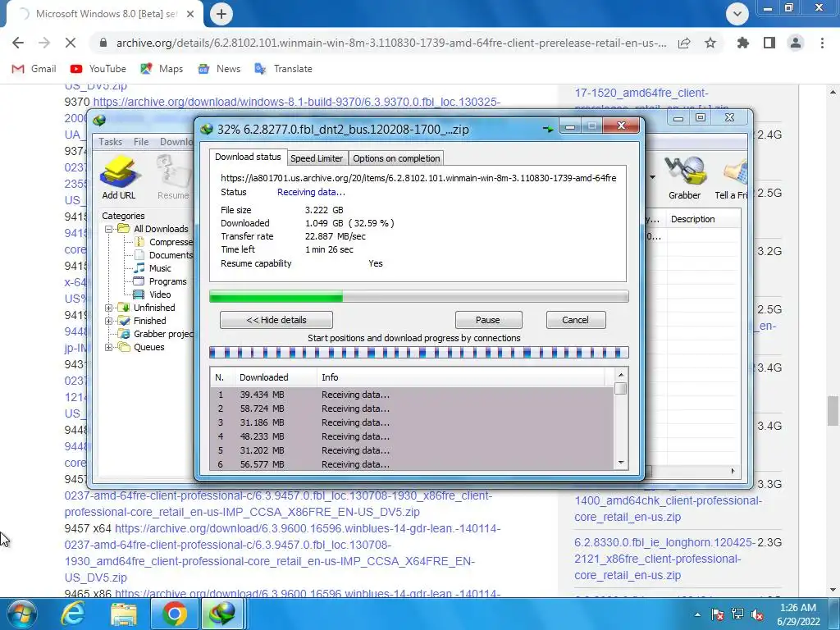Open the Maps bookmark

(162, 69)
